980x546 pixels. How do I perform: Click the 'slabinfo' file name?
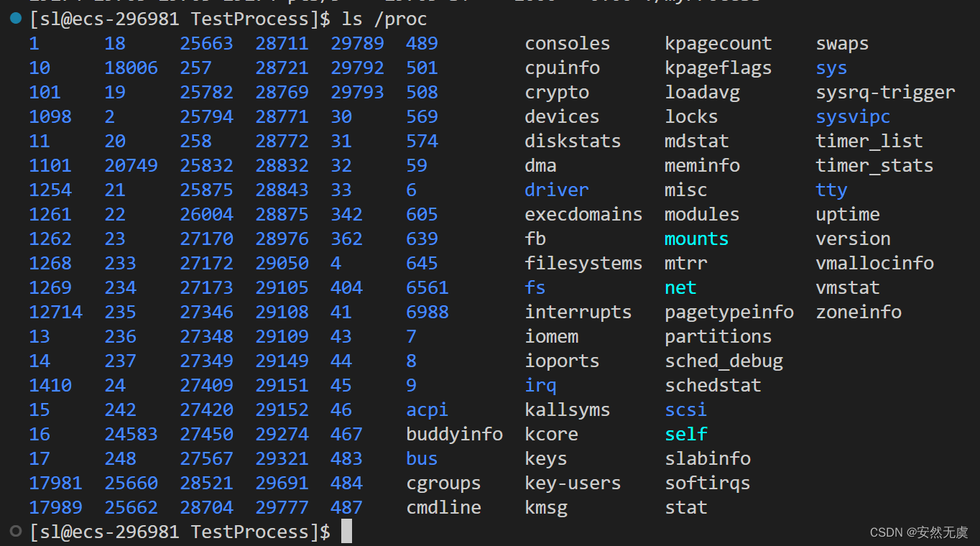(x=708, y=458)
